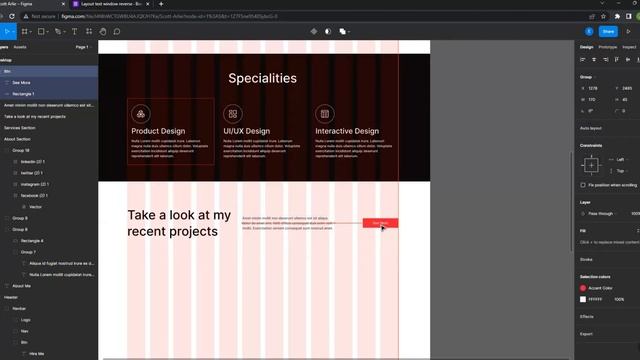Viewport: 640px width, 360px height.
Task: Select the Comment tool
Action: pos(117,31)
